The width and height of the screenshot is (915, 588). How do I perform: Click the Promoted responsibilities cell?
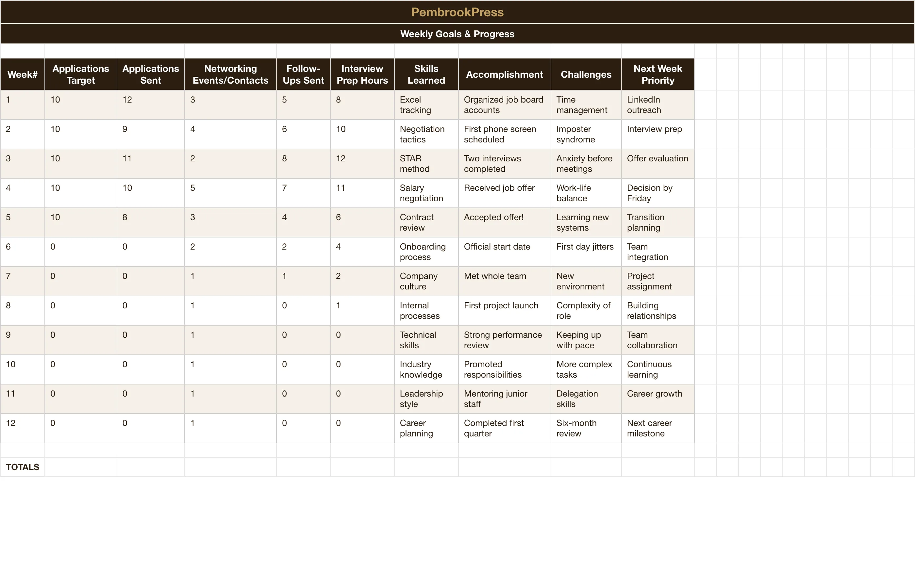(505, 369)
